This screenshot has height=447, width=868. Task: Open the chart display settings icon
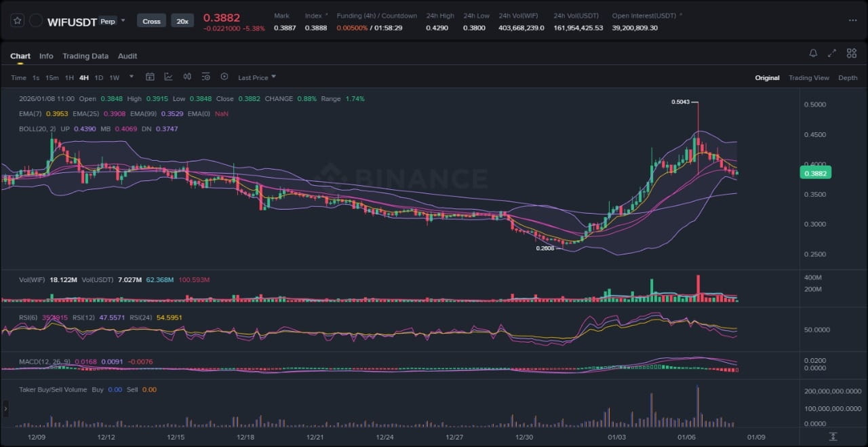[x=205, y=77]
